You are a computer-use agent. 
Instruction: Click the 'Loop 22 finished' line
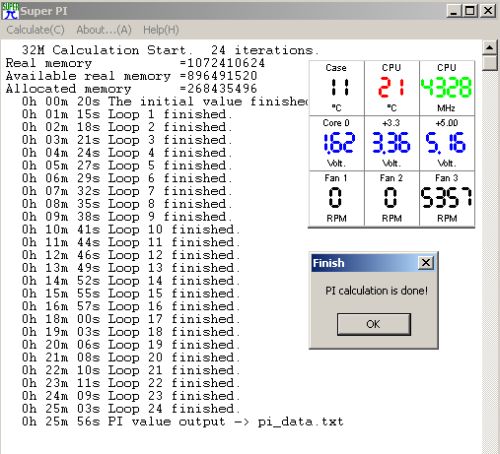131,383
